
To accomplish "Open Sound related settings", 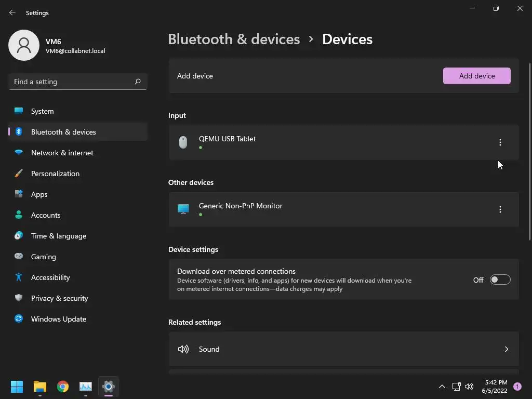I will pos(343,349).
